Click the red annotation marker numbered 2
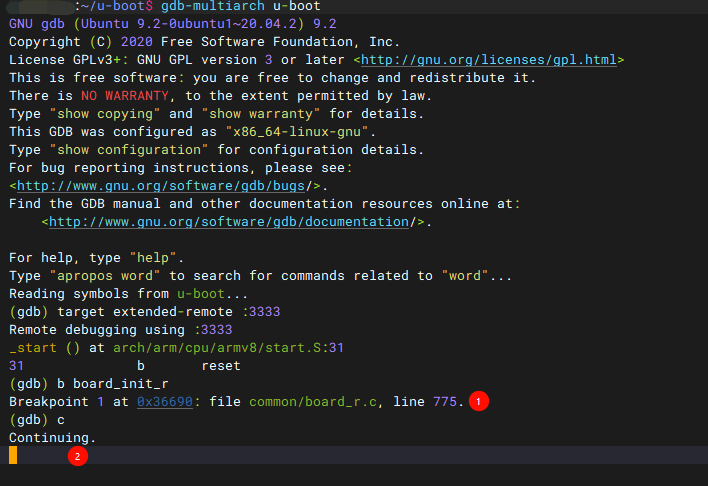The height and width of the screenshot is (486, 708). coord(79,456)
